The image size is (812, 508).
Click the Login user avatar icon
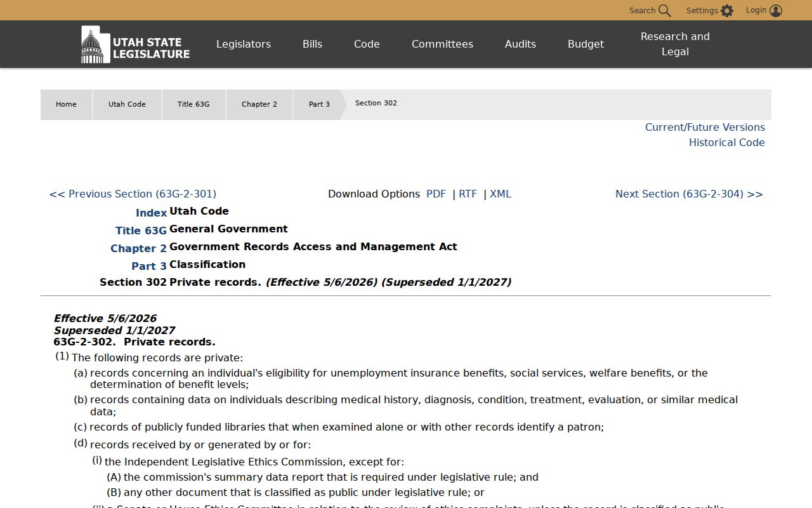click(x=776, y=10)
